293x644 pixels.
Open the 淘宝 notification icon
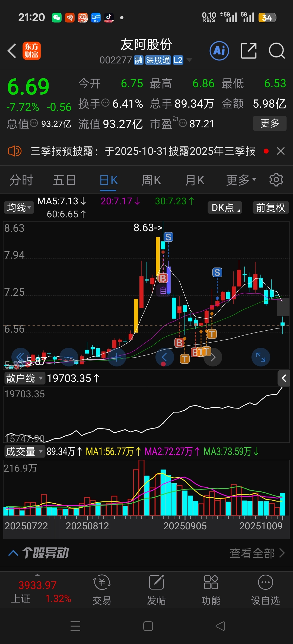(83, 18)
